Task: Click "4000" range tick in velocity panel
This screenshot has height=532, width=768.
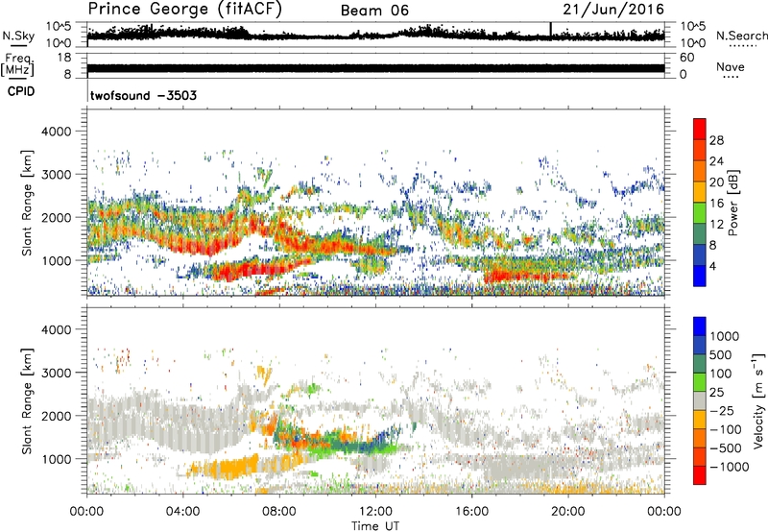Action: point(57,329)
